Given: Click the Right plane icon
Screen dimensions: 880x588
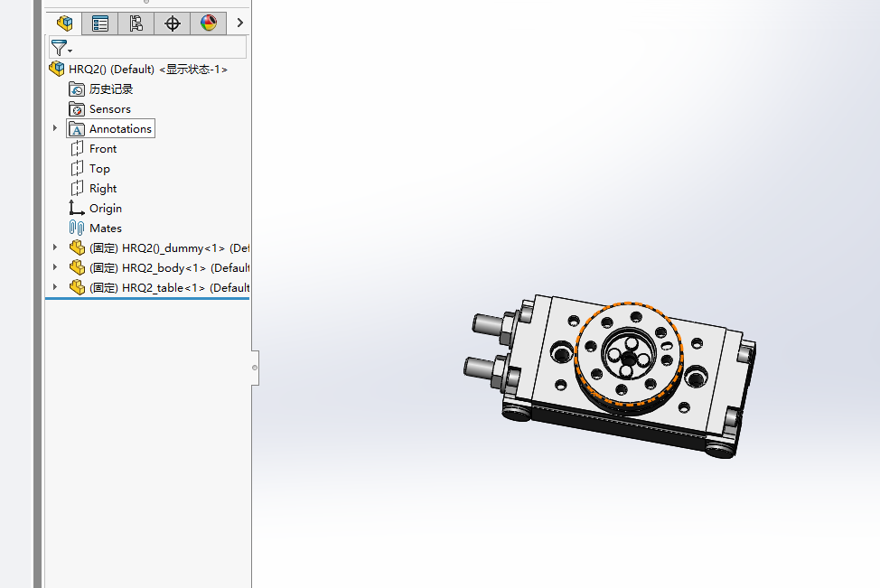Looking at the screenshot, I should click(77, 189).
